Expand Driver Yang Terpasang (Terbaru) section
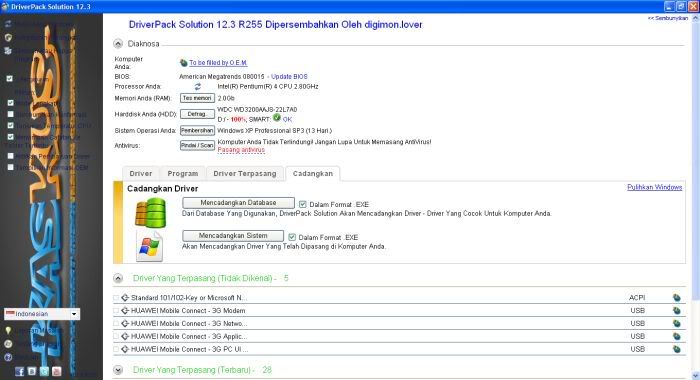Image resolution: width=700 pixels, height=380 pixels. pyautogui.click(x=118, y=370)
